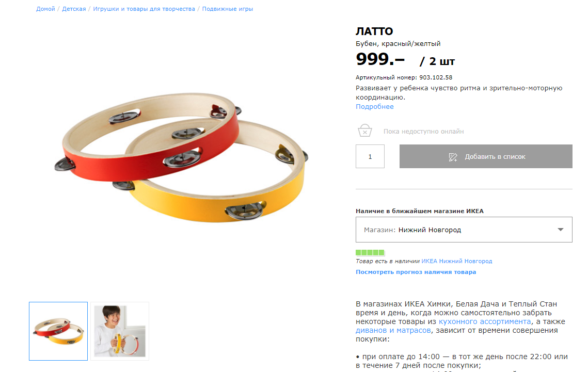Expand the Нижний Новгород store selector

tap(464, 230)
